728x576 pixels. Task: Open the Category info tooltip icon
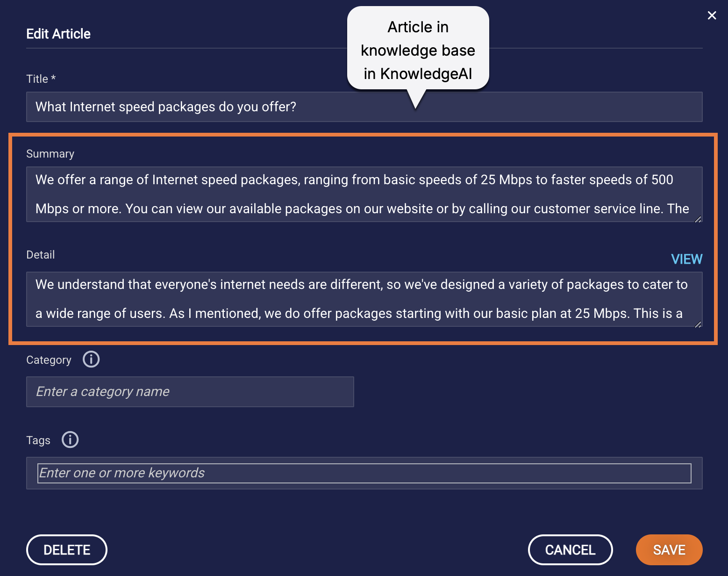point(91,359)
